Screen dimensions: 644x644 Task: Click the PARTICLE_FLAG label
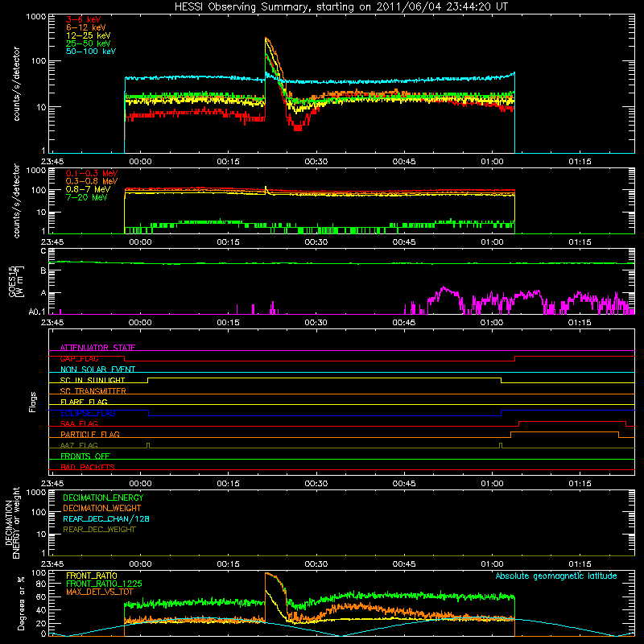coord(90,434)
